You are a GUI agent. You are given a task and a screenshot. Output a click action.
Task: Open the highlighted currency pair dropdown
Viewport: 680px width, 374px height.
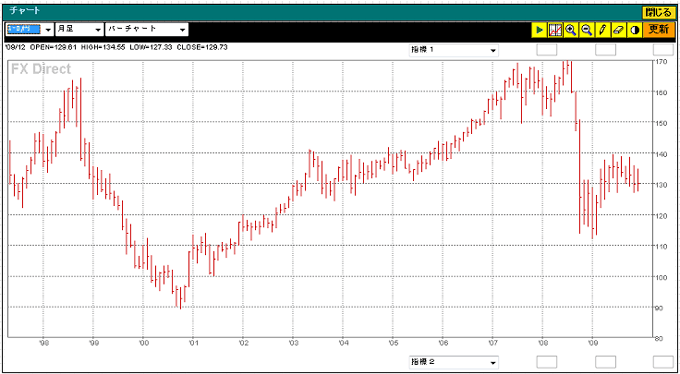[29, 30]
